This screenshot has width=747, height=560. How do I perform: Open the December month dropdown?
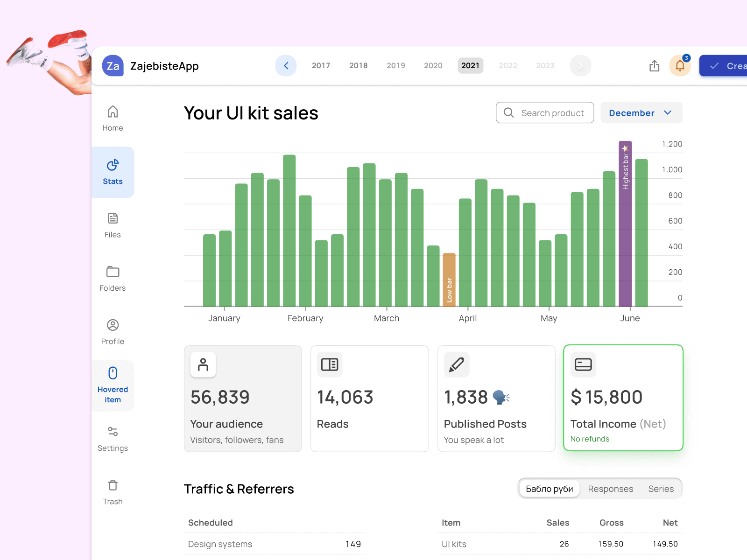641,112
